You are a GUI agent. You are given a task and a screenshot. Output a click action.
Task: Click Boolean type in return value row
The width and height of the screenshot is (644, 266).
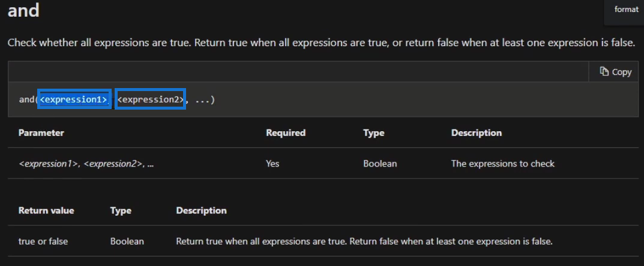(127, 241)
